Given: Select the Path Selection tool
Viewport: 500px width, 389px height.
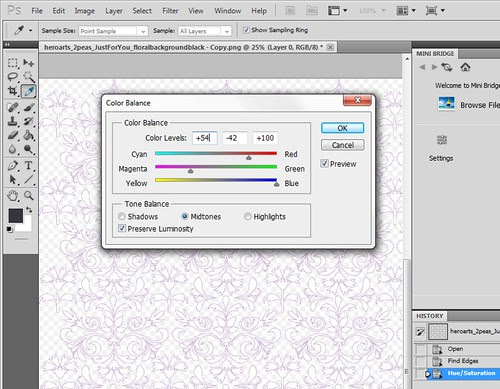Looking at the screenshot, I should [13, 179].
